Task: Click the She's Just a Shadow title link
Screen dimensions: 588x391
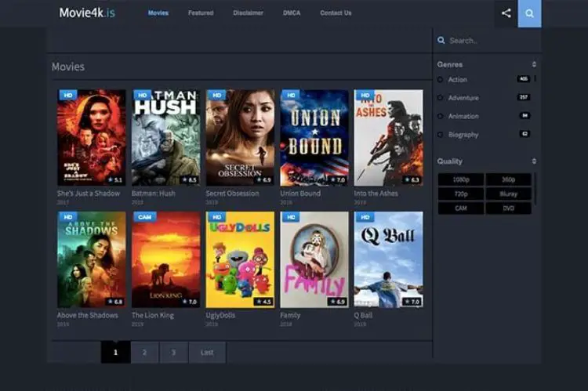Action: coord(89,194)
